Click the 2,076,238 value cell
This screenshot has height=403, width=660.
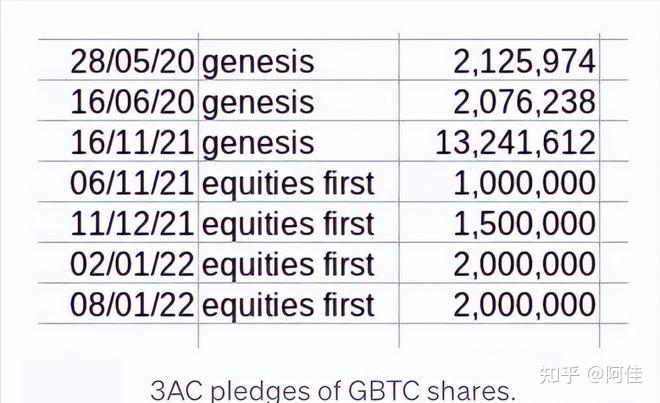[x=499, y=100]
